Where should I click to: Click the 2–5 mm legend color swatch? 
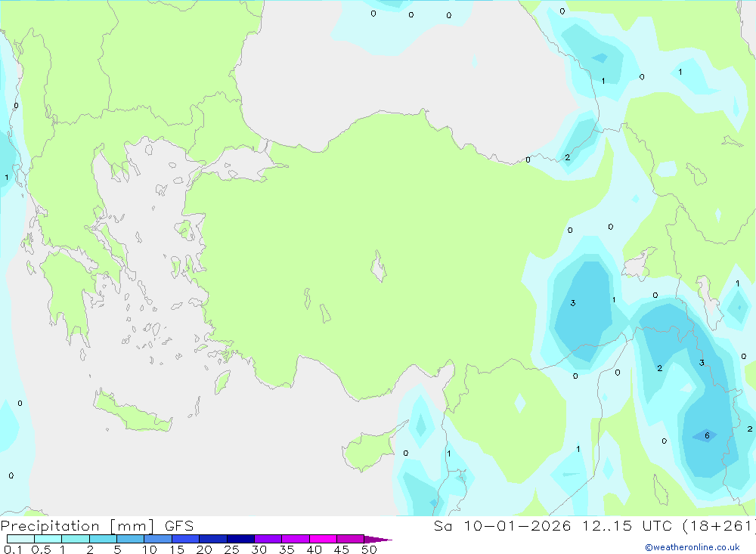click(103, 539)
